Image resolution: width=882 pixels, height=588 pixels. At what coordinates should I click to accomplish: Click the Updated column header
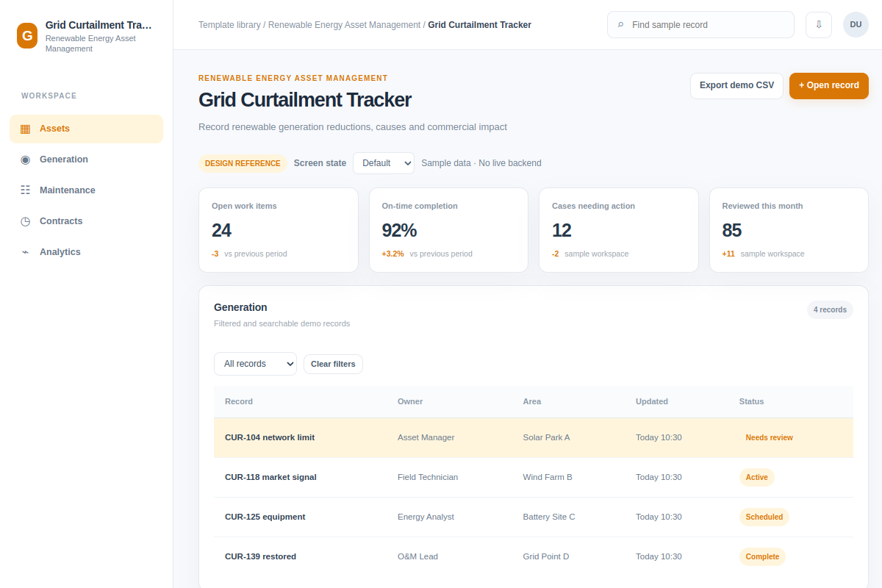[652, 402]
